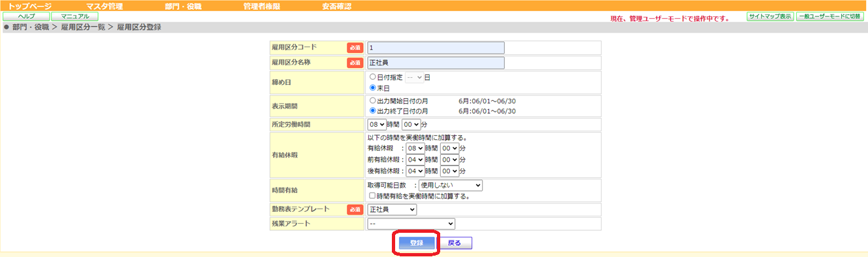
Task: Click the 雇用区分登録 breadcrumb text
Action: click(139, 27)
